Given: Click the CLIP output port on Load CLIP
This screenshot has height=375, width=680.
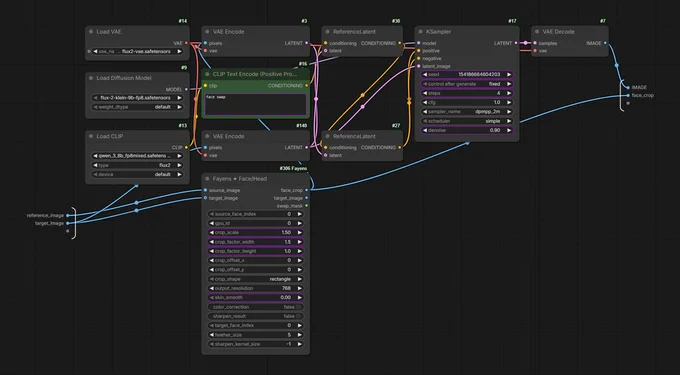Looking at the screenshot, I should click(x=186, y=147).
